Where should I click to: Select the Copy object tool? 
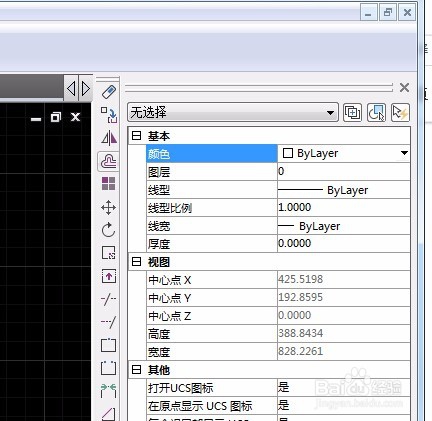[x=109, y=115]
